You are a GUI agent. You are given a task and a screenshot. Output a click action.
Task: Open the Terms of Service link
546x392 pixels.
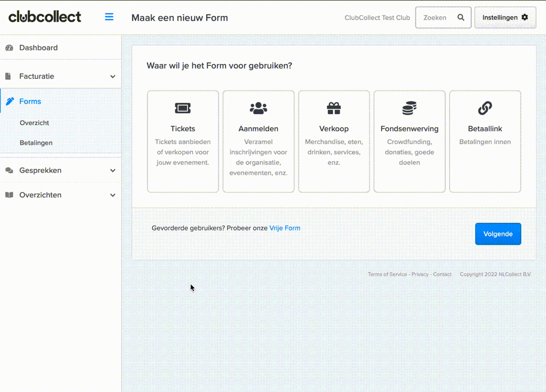(x=387, y=274)
